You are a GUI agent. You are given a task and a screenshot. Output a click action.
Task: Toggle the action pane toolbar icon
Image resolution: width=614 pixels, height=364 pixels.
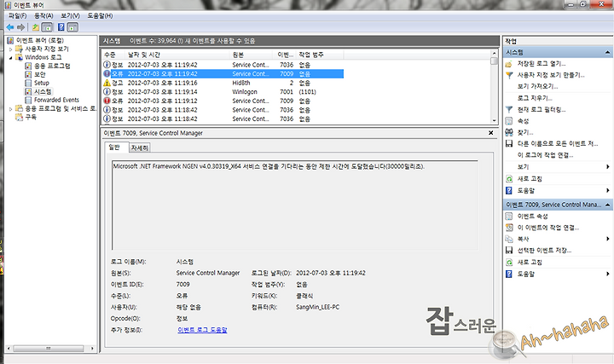click(72, 27)
